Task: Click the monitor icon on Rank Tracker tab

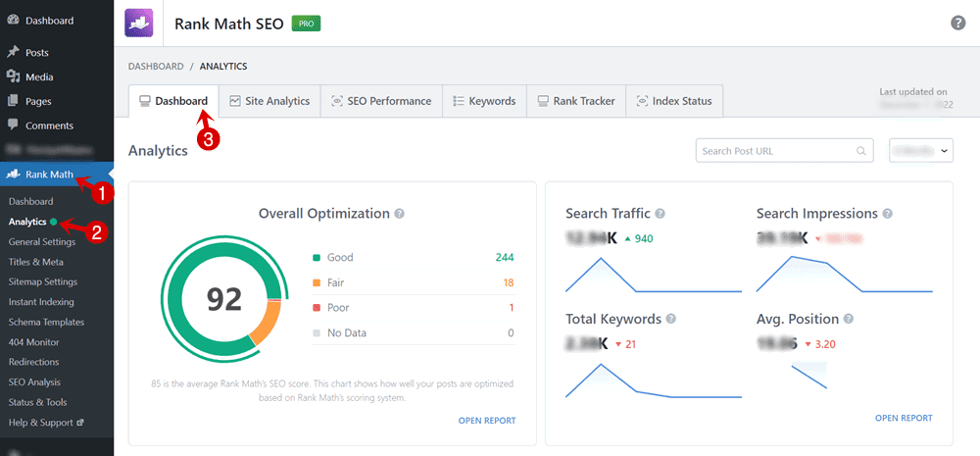Action: pos(543,101)
